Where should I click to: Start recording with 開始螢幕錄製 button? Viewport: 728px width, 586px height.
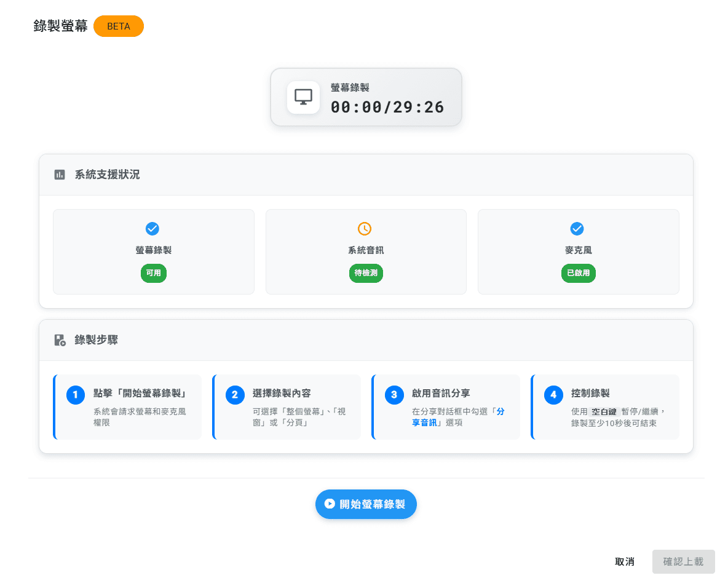[366, 504]
